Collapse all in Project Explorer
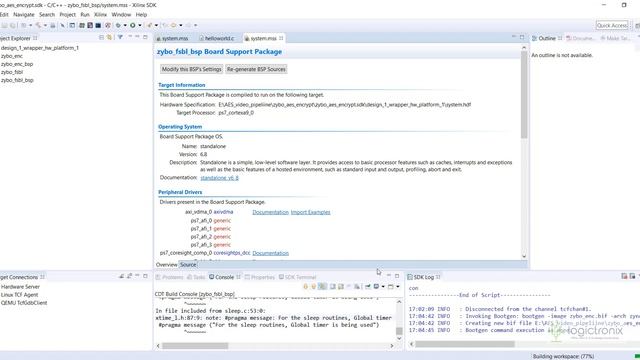This screenshot has width=640, height=360. pyautogui.click(x=101, y=38)
